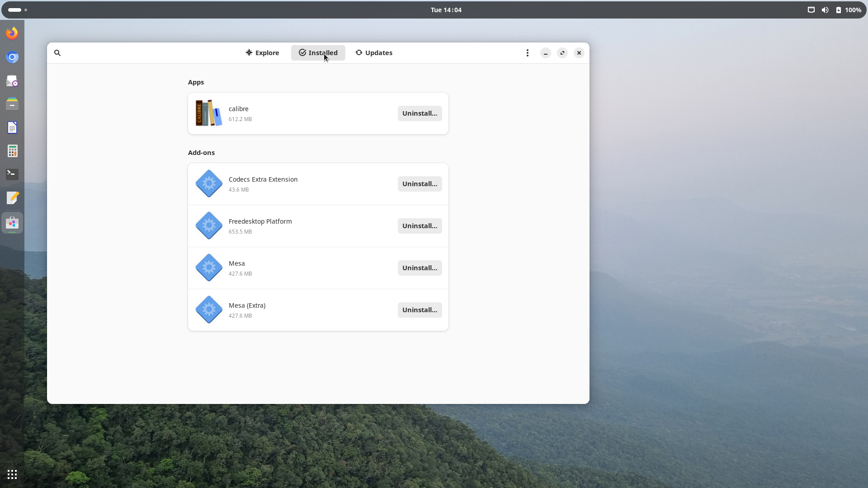This screenshot has height=488, width=868.
Task: Select the Freedesktop Platform title
Action: (260, 221)
